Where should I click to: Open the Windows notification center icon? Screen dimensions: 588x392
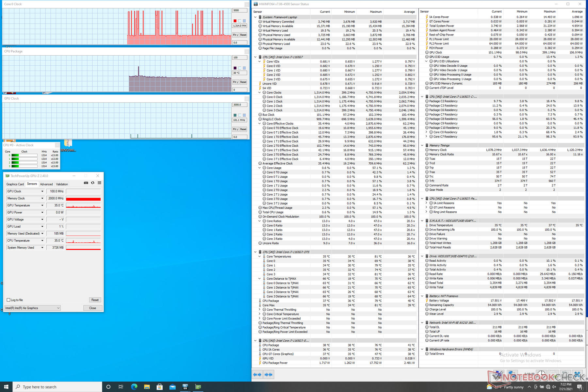coord(580,387)
